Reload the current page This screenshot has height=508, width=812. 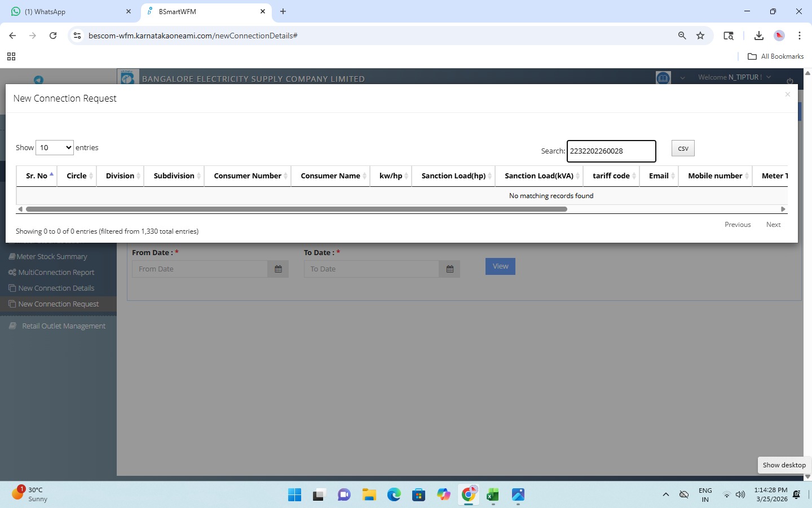coord(53,36)
